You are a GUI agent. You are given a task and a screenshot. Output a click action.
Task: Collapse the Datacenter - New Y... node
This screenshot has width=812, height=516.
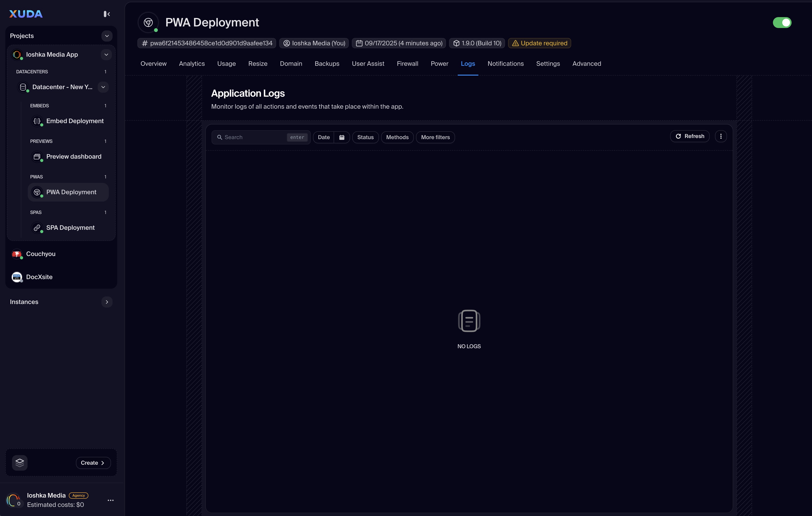coord(103,87)
